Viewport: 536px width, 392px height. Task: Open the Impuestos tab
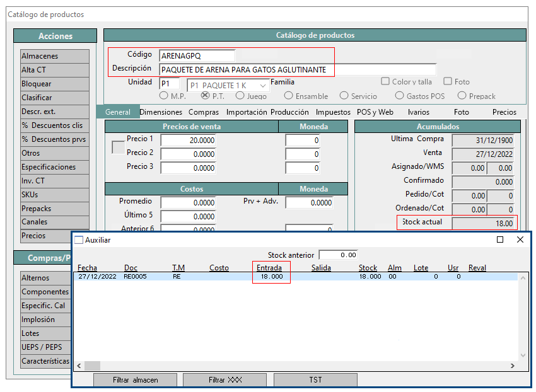click(x=333, y=112)
